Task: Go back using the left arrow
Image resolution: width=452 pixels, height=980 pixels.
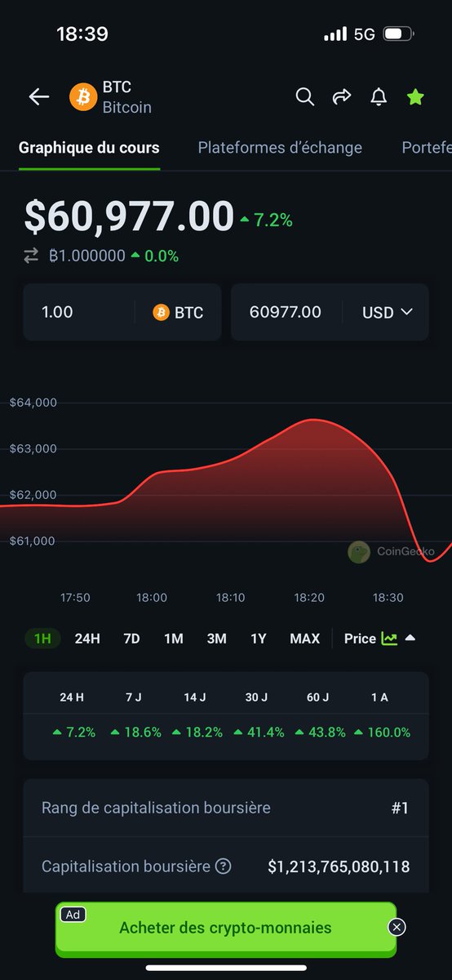Action: click(x=39, y=97)
